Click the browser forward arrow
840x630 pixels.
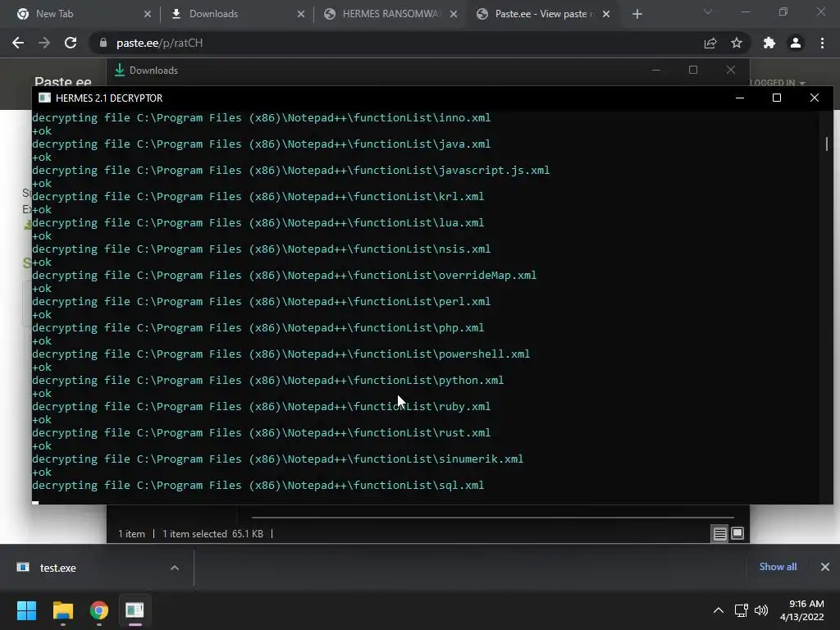[44, 43]
